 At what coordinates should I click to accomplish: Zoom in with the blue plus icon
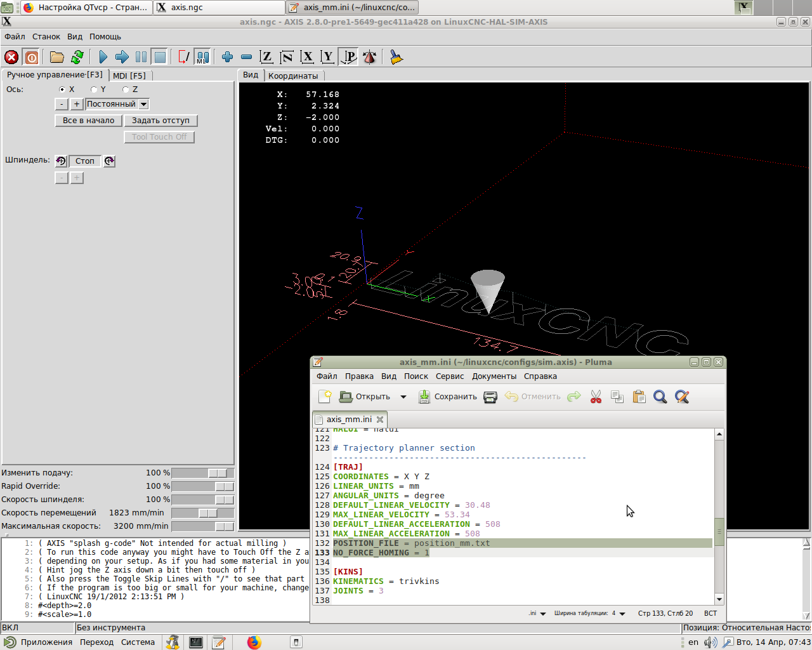click(x=227, y=57)
